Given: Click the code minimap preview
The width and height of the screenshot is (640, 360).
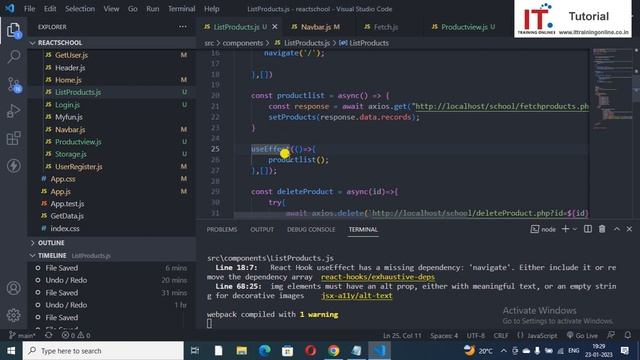Looking at the screenshot, I should click(x=612, y=88).
